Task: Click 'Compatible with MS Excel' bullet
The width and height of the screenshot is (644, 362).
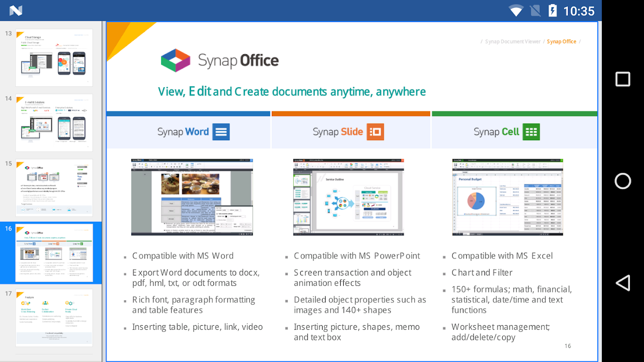Action: 502,256
